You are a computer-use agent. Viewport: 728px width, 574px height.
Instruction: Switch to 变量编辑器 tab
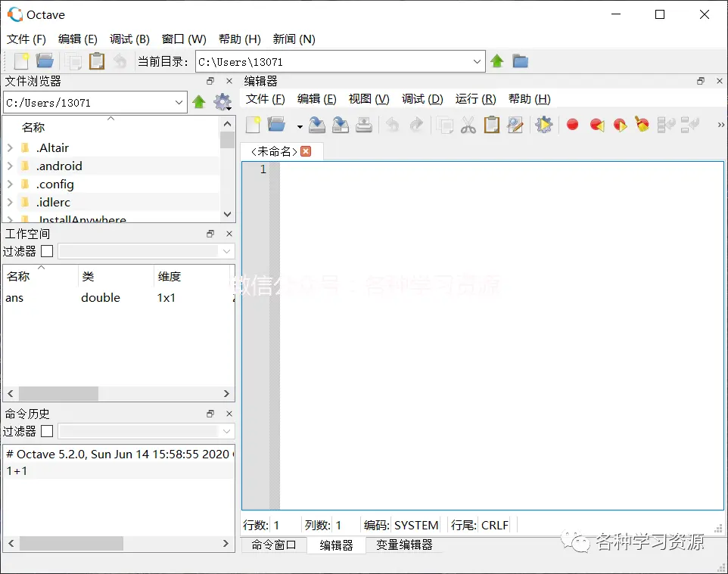[x=404, y=545]
